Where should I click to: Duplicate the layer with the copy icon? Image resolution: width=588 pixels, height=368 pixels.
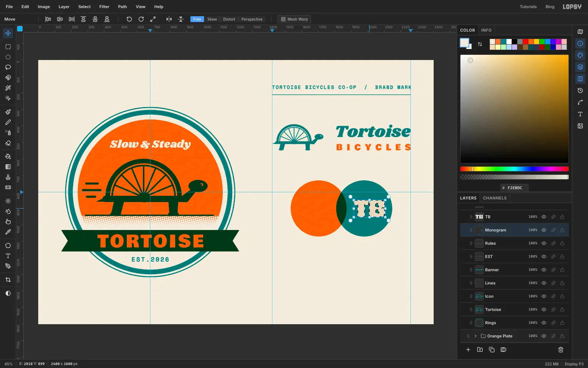tap(492, 350)
